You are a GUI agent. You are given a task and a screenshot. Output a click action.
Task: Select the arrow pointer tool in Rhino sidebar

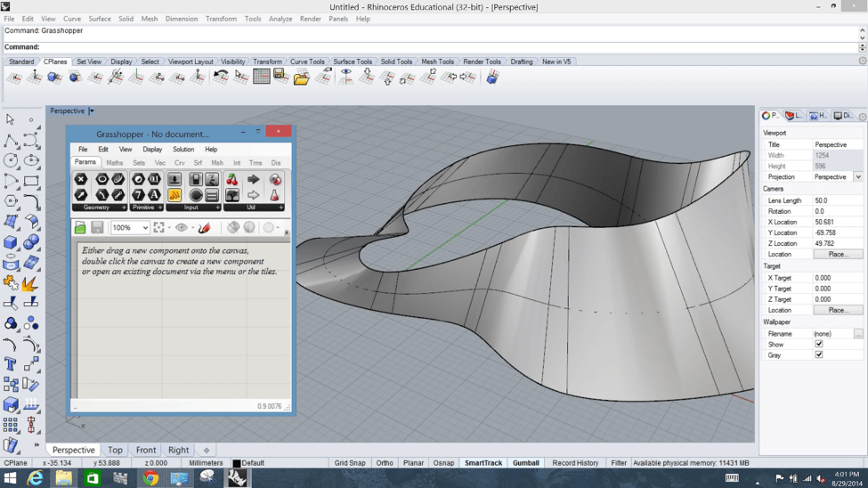(10, 119)
